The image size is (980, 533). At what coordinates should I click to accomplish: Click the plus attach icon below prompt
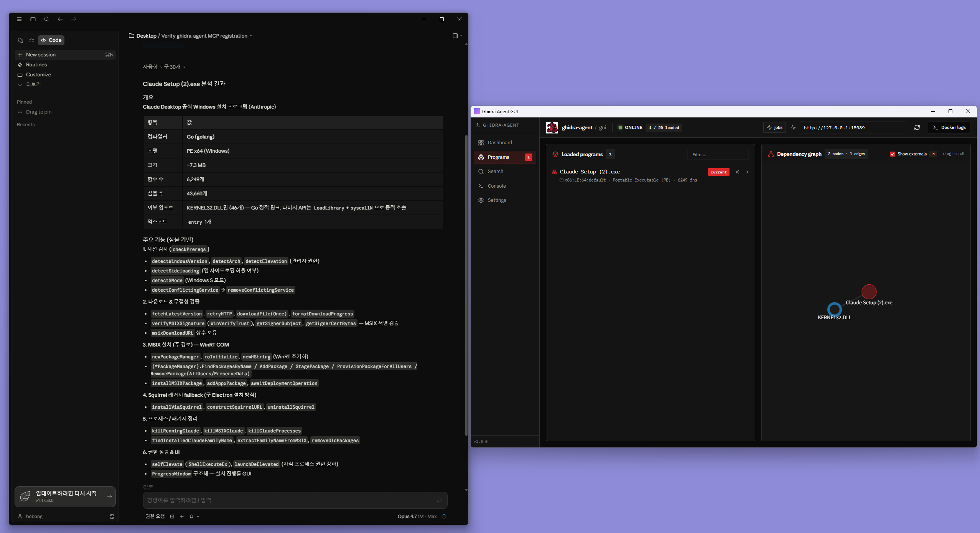[182, 516]
